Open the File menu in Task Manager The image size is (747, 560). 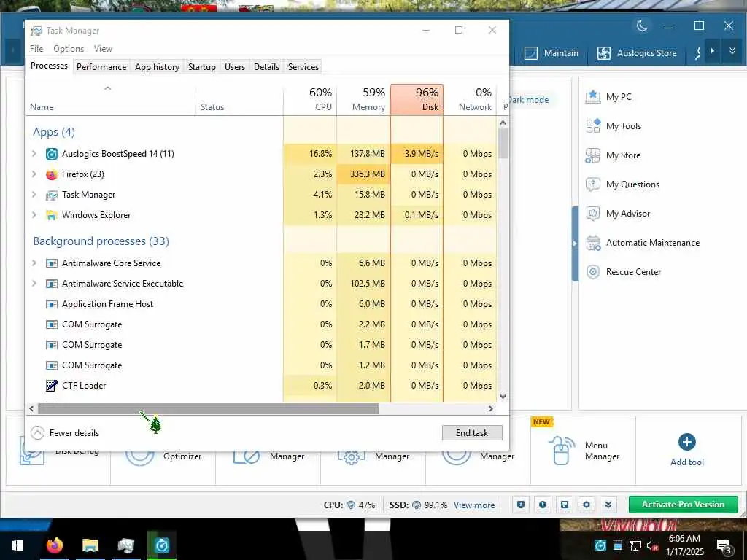[x=36, y=49]
